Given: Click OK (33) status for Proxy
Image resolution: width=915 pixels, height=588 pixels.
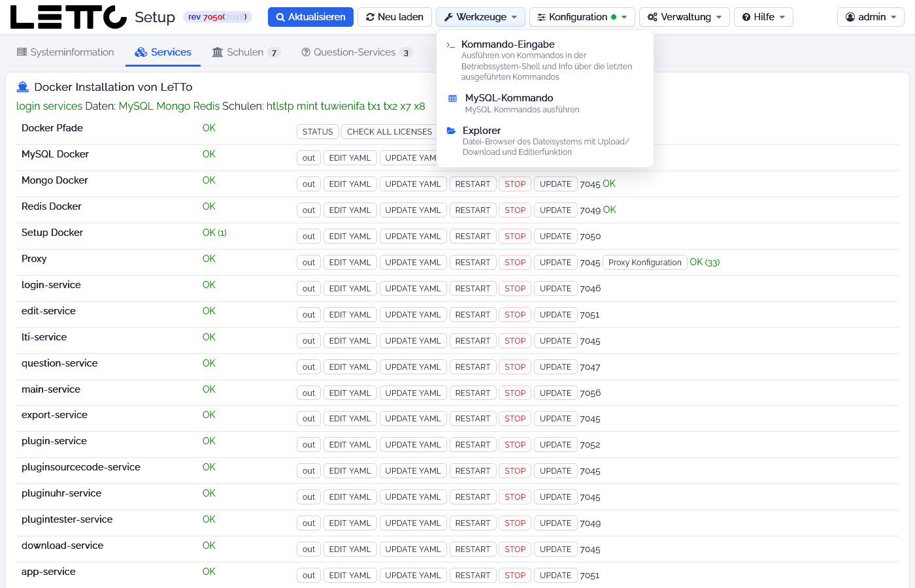Looking at the screenshot, I should [705, 262].
